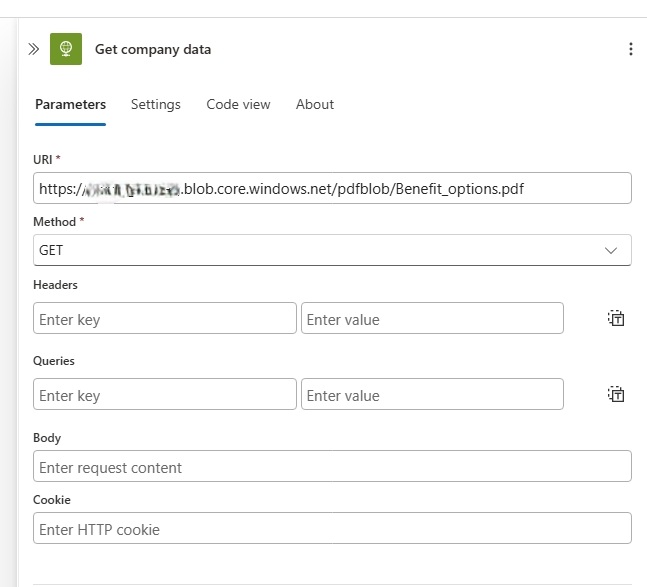The height and width of the screenshot is (587, 647).
Task: Click the Headers label
Action: (55, 285)
